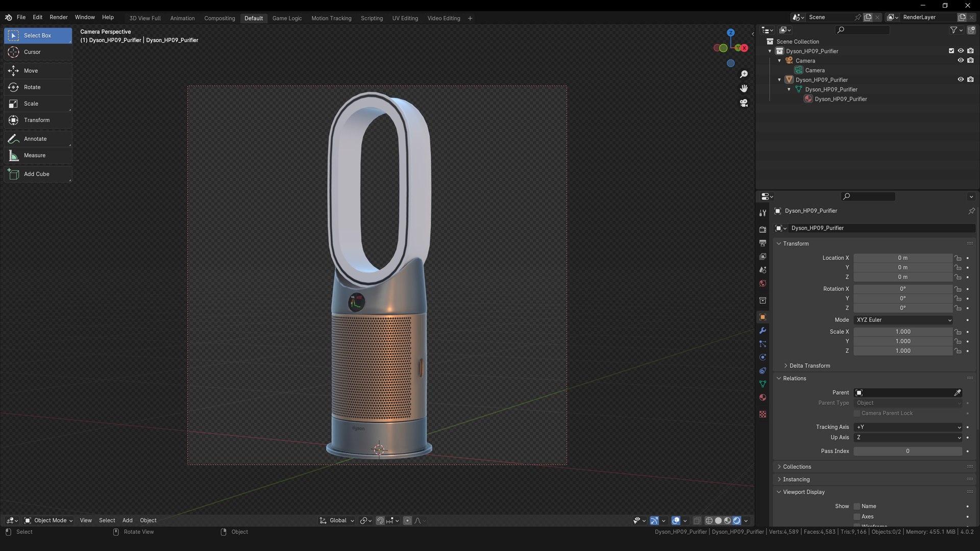
Task: Open the XYZ Euler rotation mode dropdown
Action: coord(903,320)
